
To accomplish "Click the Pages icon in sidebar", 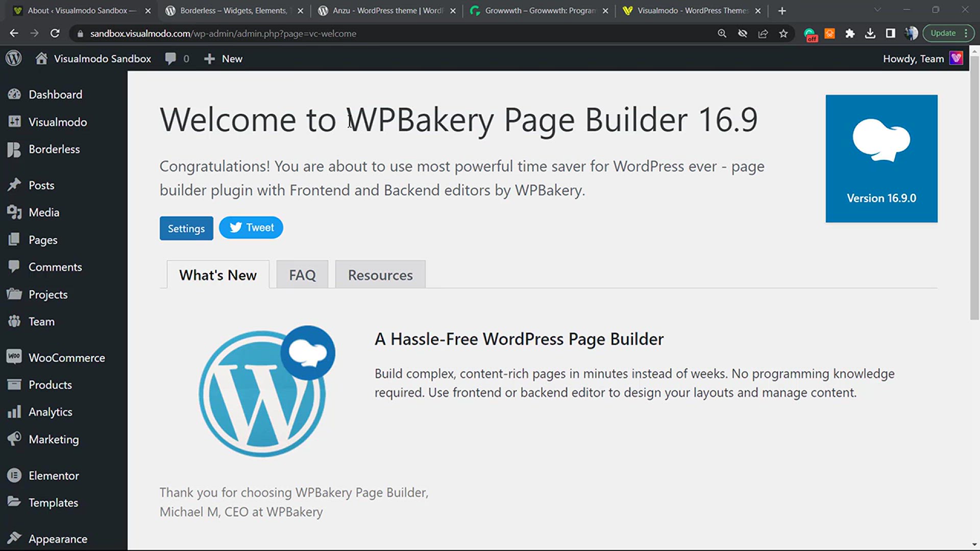I will click(x=14, y=239).
